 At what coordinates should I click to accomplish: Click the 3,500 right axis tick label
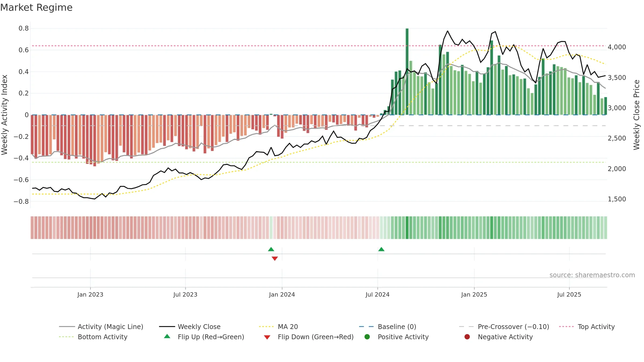[x=617, y=78]
